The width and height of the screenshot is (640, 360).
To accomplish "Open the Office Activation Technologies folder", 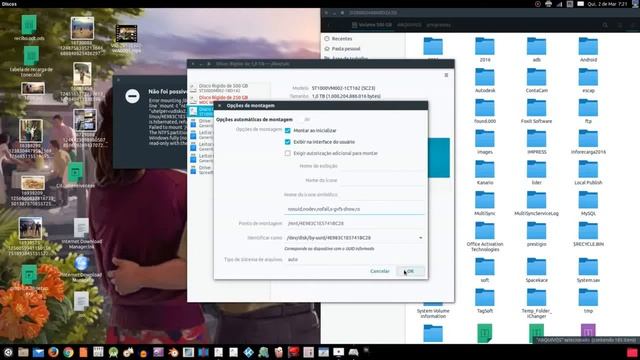I will [485, 237].
